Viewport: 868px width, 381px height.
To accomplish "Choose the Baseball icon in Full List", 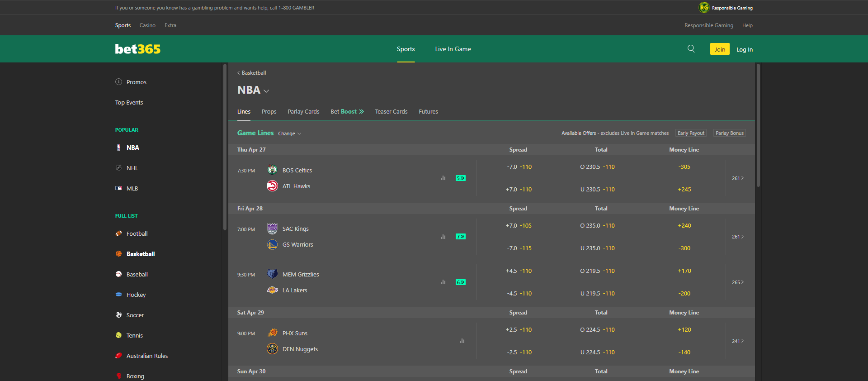I will click(x=118, y=274).
